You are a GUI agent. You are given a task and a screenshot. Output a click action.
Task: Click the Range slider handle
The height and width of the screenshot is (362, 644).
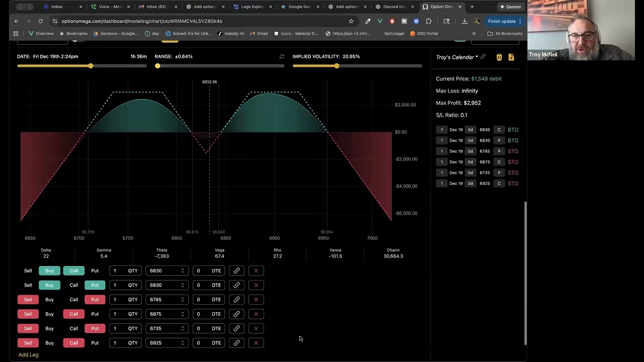157,66
